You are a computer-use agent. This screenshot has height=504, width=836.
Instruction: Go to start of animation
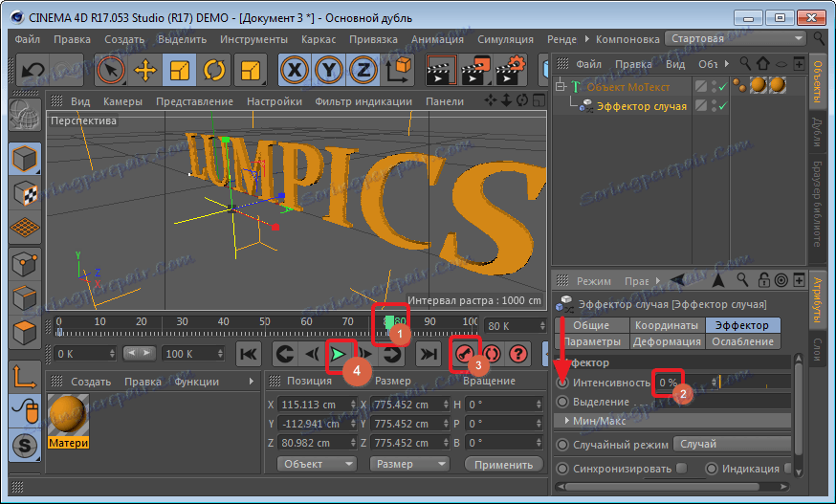[249, 354]
